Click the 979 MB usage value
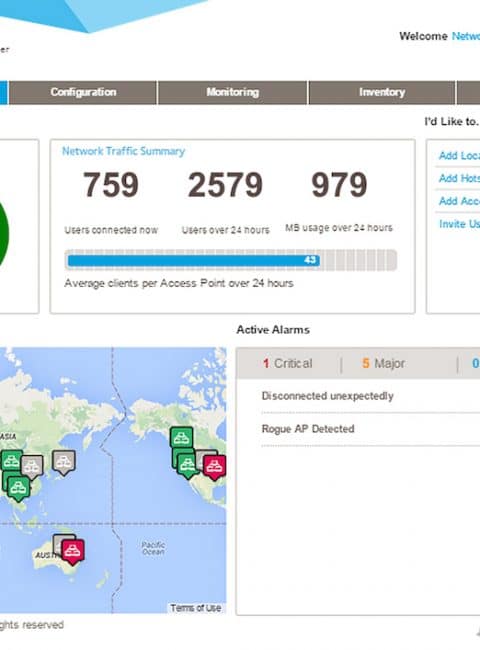 (x=339, y=184)
